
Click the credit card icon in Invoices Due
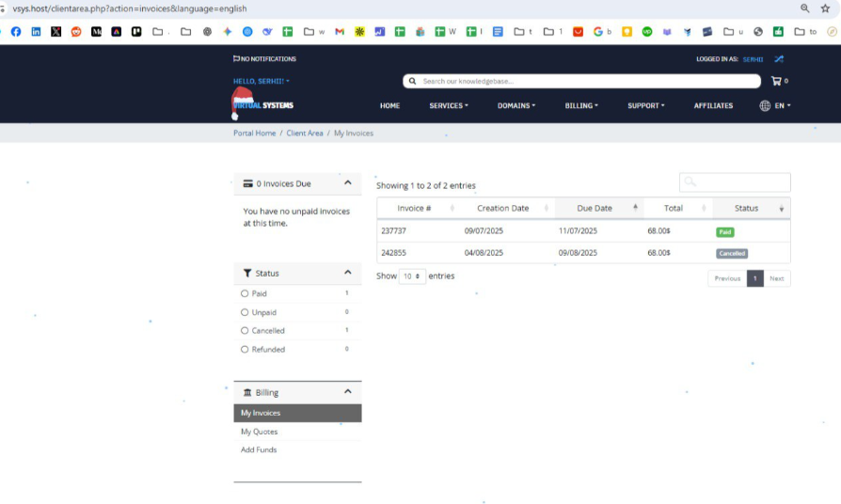pos(247,183)
